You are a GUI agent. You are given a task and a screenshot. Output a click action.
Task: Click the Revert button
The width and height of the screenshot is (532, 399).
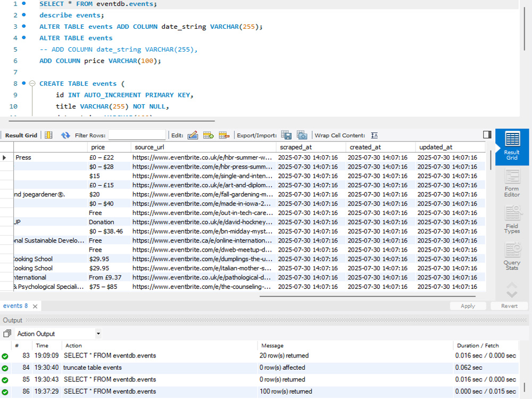coord(509,306)
